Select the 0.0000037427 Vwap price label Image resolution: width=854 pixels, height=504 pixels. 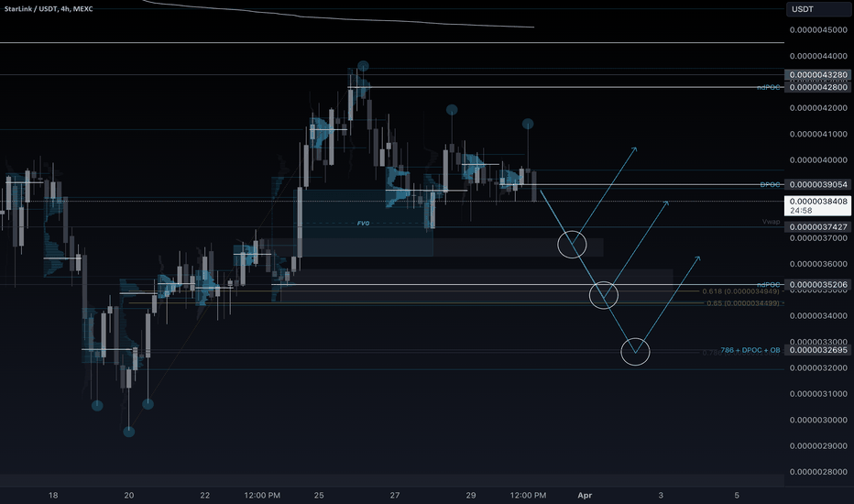point(818,226)
